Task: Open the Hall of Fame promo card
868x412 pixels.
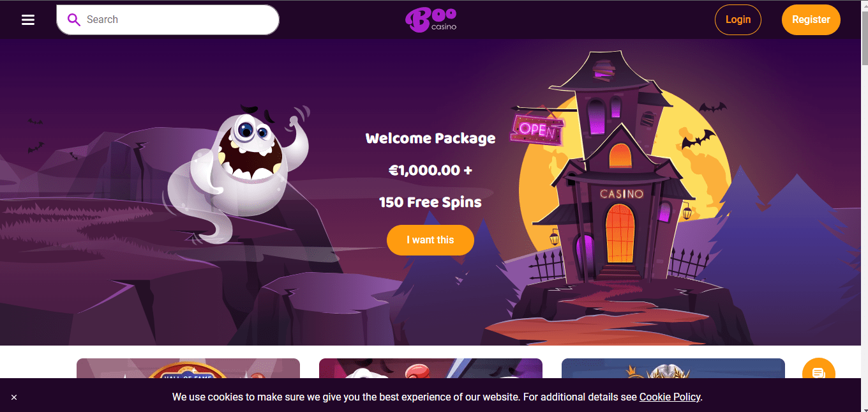Action: tap(188, 368)
